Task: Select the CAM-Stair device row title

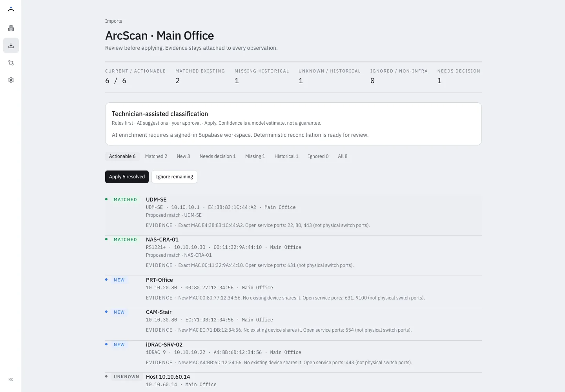Action: tap(159, 312)
